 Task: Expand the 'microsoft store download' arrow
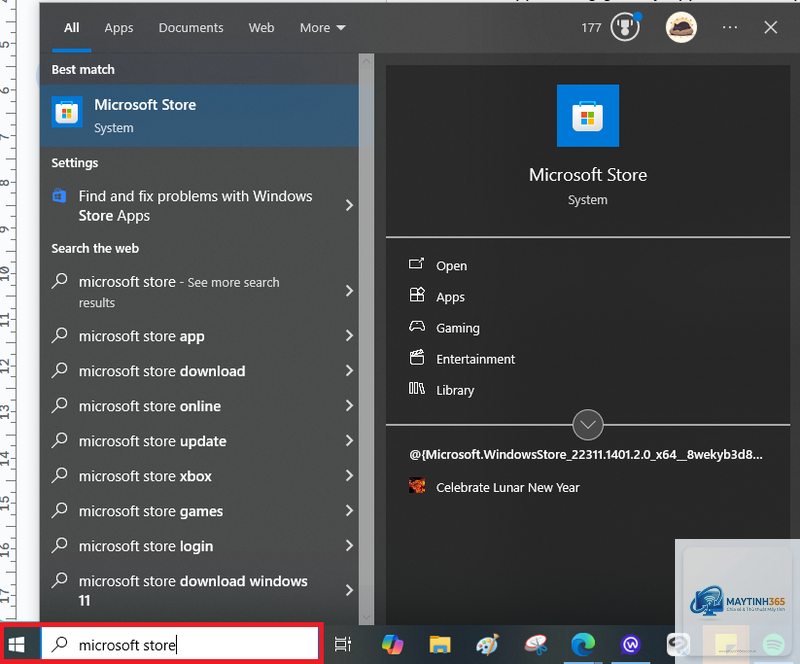349,371
